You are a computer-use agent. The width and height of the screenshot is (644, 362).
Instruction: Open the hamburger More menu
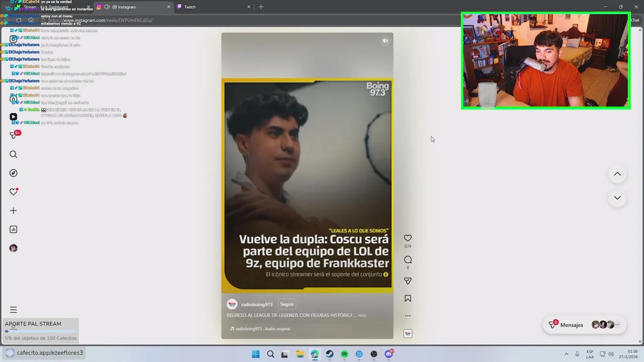(x=14, y=310)
